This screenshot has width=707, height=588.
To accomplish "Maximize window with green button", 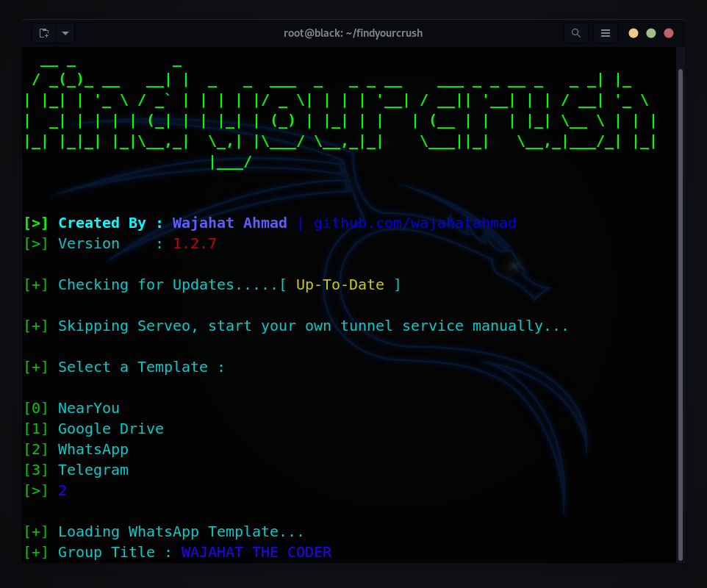I will click(x=651, y=33).
